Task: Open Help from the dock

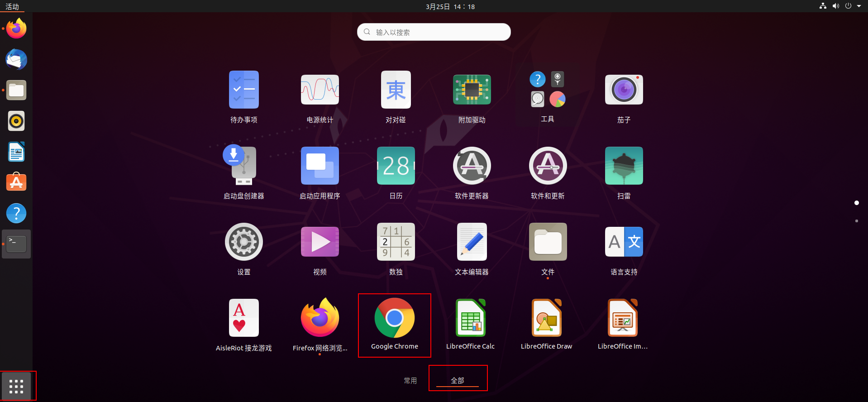Action: click(x=16, y=213)
